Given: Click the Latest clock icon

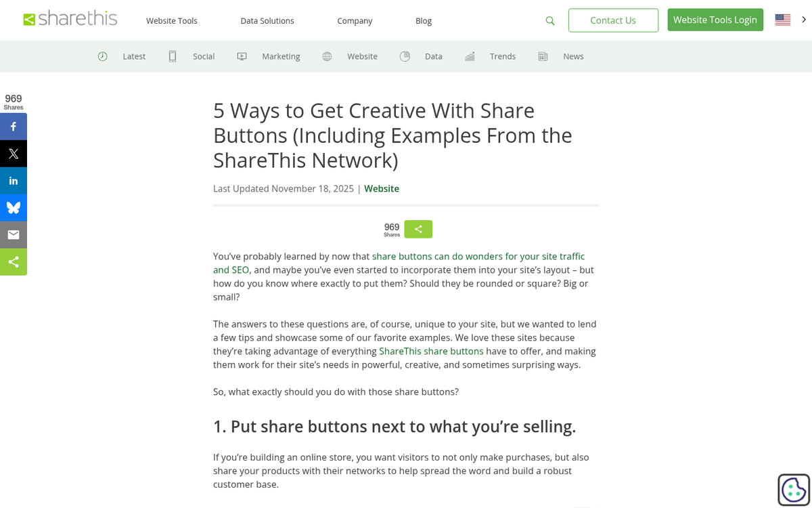Looking at the screenshot, I should click(x=103, y=56).
